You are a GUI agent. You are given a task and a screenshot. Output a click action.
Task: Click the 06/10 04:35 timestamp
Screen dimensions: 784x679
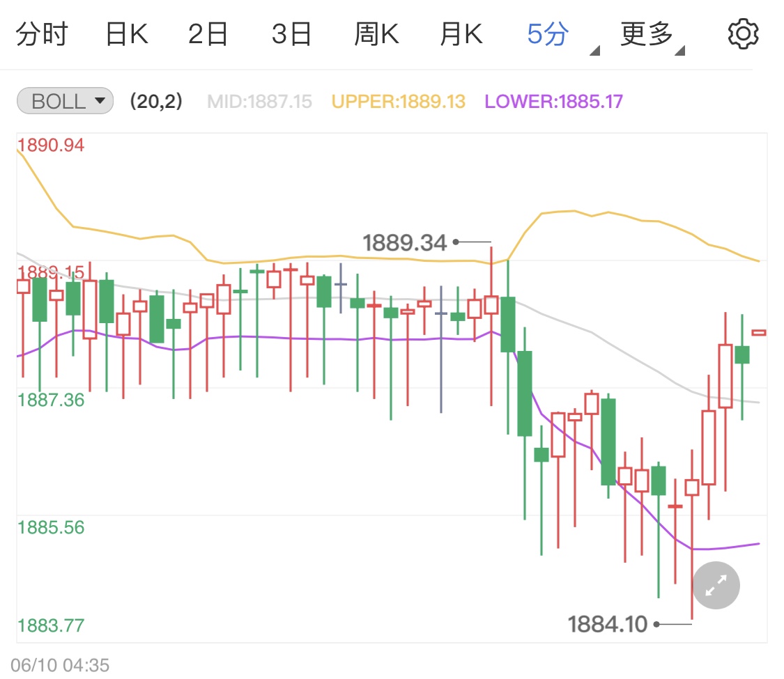[x=59, y=665]
